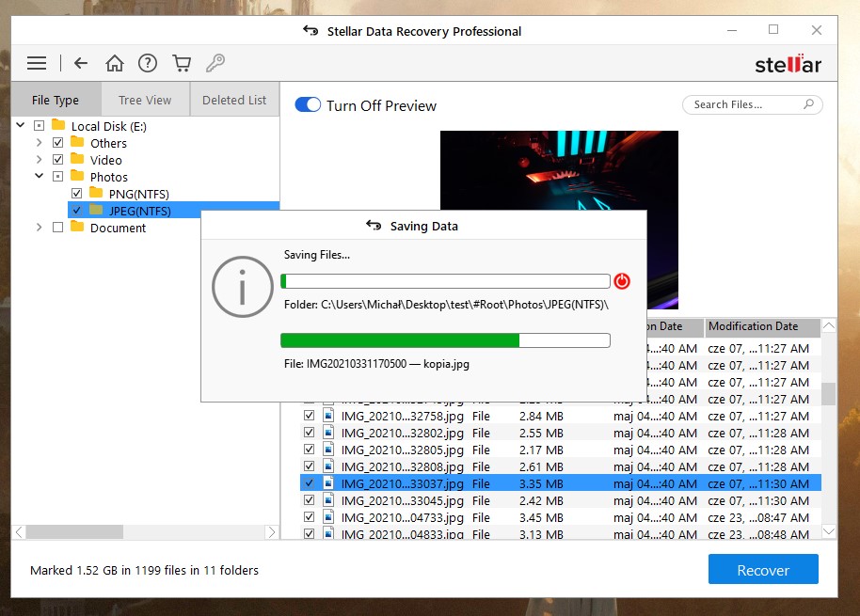Click the Marked 1.52 GB status text
Viewport: 860px width, 616px height.
tap(144, 571)
